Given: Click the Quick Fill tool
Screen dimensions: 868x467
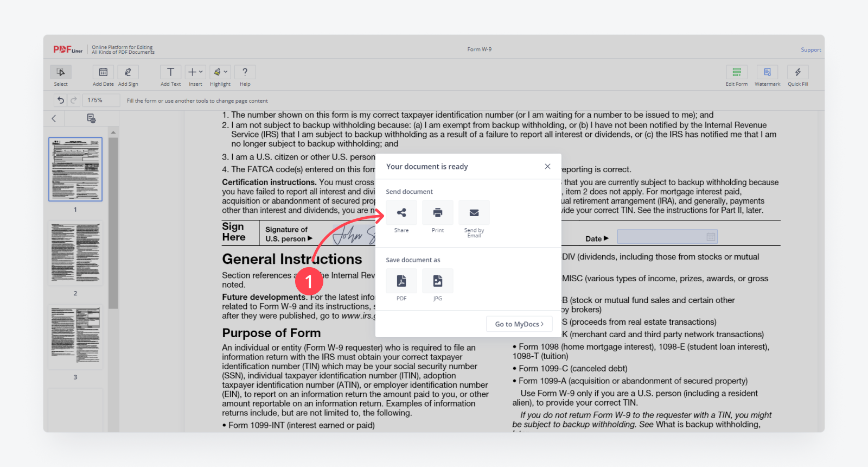Looking at the screenshot, I should tap(798, 72).
